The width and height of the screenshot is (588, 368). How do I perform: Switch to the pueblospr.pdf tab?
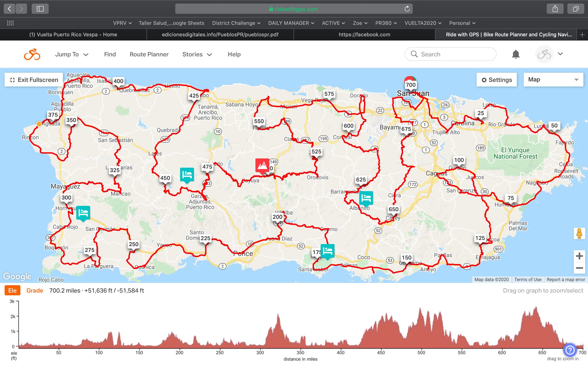click(220, 35)
